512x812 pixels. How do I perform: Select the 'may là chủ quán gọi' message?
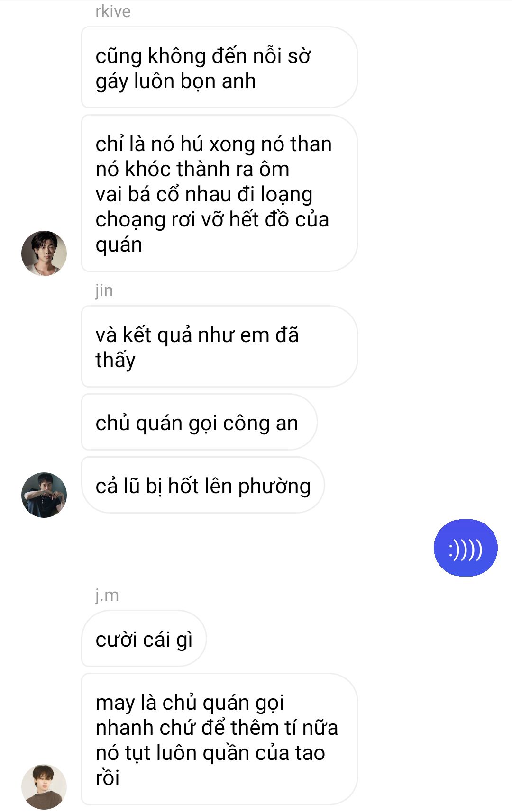(x=219, y=739)
